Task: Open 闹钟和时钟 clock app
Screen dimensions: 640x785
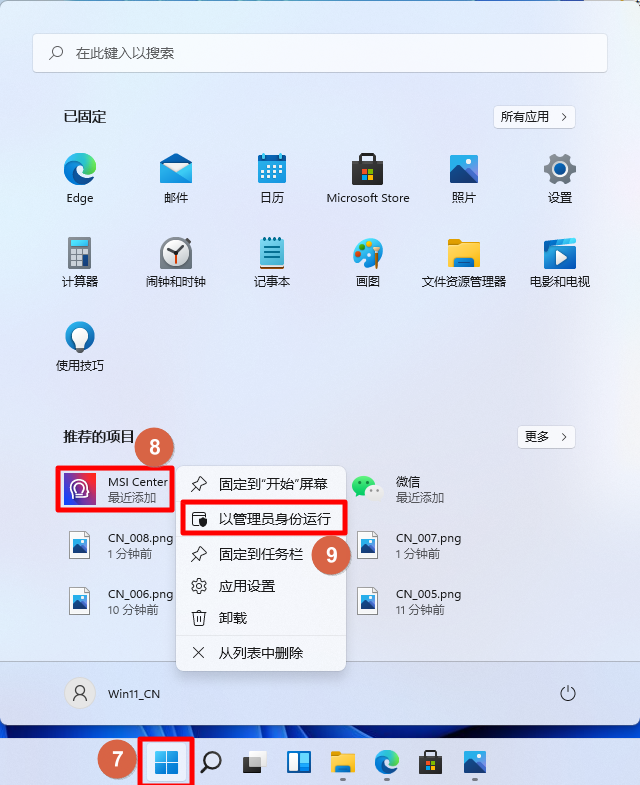Action: point(176,262)
